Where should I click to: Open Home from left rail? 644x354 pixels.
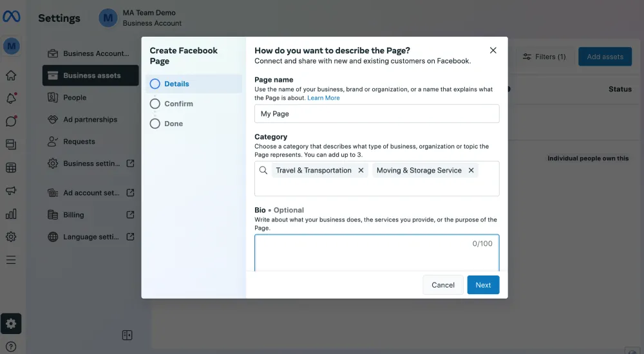[x=11, y=75]
